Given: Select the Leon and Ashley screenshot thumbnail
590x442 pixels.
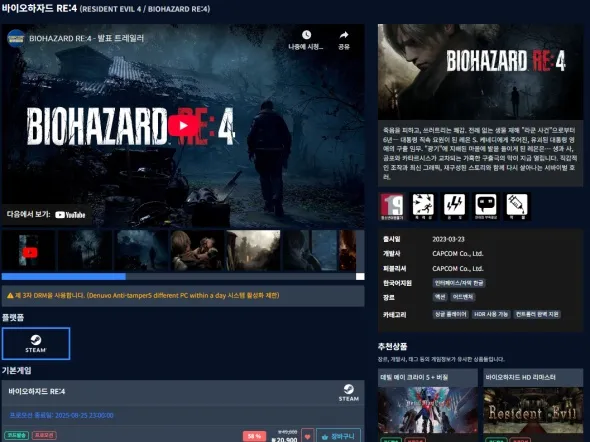Looking at the screenshot, I should (x=198, y=251).
